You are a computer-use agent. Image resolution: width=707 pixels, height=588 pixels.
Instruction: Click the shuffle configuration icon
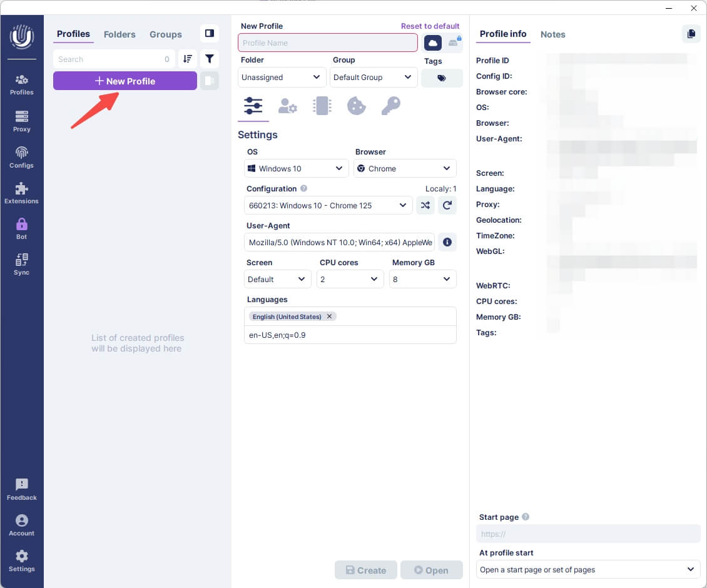click(x=425, y=205)
